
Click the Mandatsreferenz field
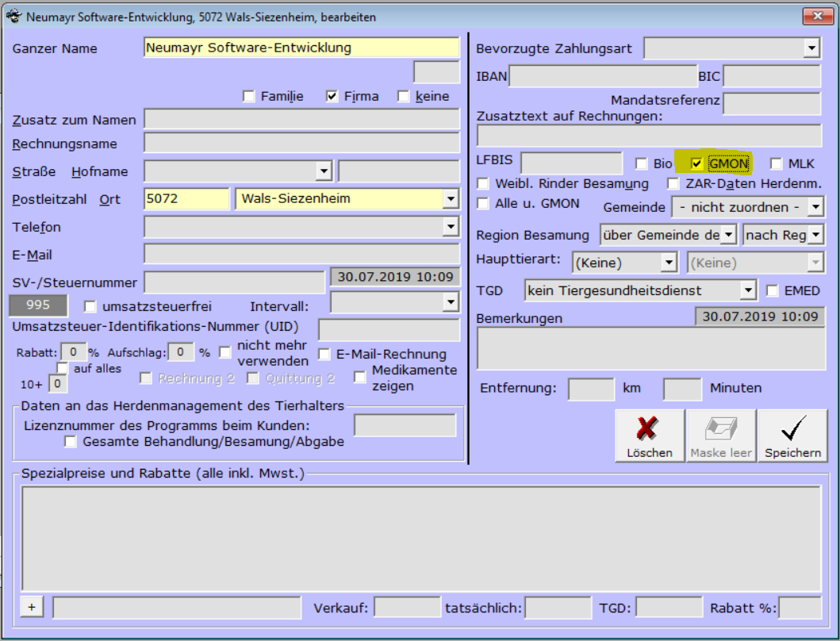pyautogui.click(x=772, y=103)
